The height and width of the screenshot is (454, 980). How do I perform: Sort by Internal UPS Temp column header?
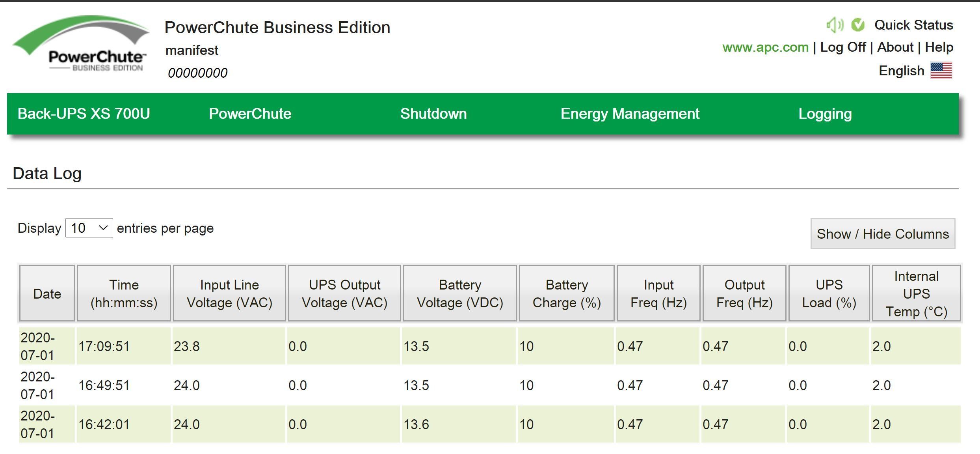(x=917, y=293)
